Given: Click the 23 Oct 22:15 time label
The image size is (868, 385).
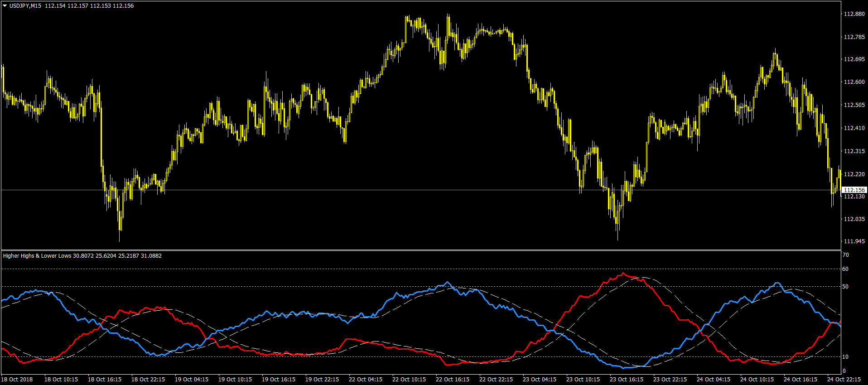Looking at the screenshot, I should [x=670, y=380].
